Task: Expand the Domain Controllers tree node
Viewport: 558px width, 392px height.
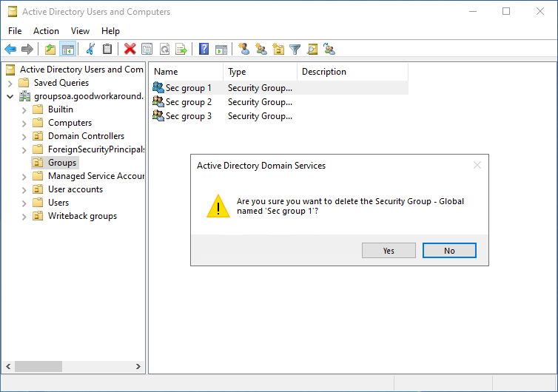Action: 24,136
